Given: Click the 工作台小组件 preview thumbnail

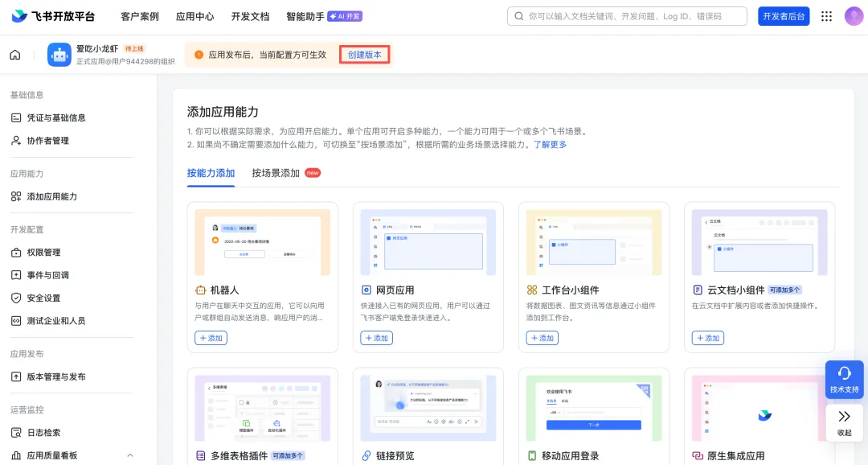Looking at the screenshot, I should click(x=594, y=242).
